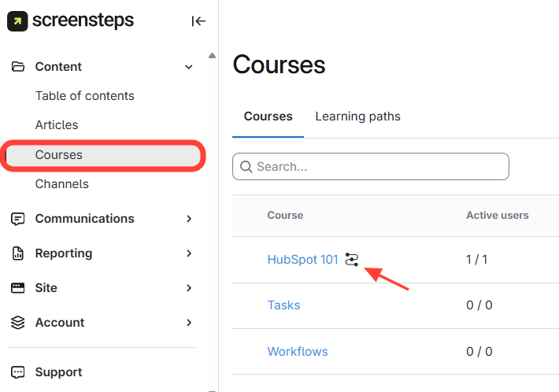Open the Workflows course link
The height and width of the screenshot is (392, 559).
[298, 351]
